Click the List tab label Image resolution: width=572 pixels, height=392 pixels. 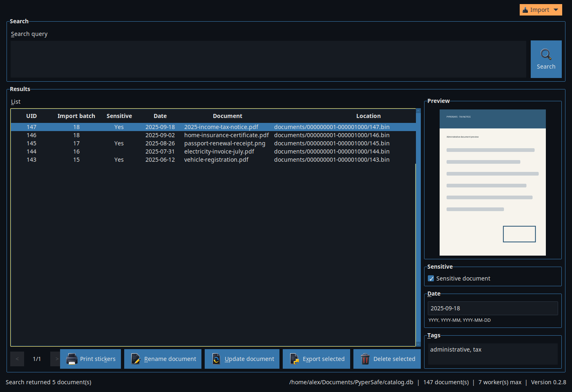click(16, 102)
